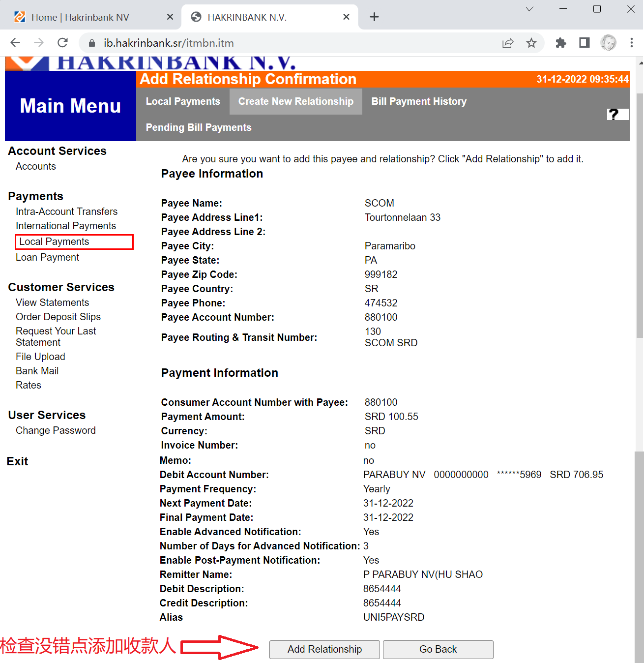Open International Payments in the sidebar
644x663 pixels.
tap(66, 226)
